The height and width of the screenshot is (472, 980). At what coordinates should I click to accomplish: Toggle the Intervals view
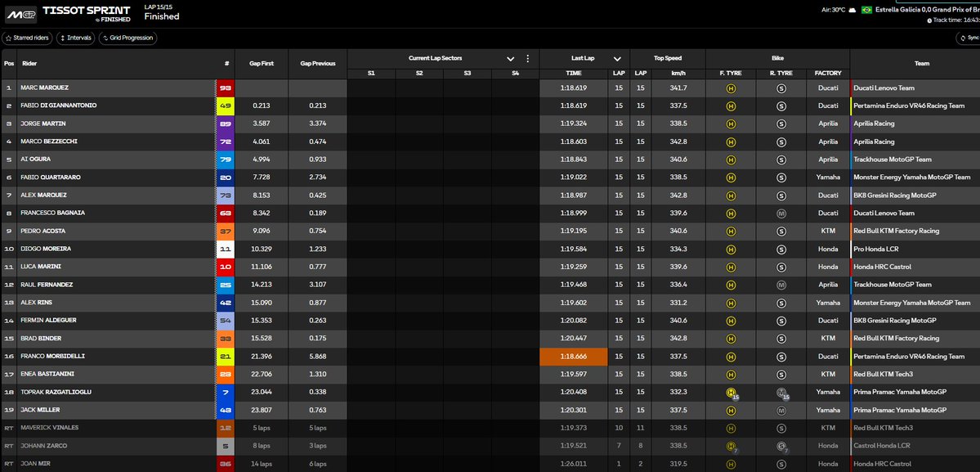coord(76,38)
